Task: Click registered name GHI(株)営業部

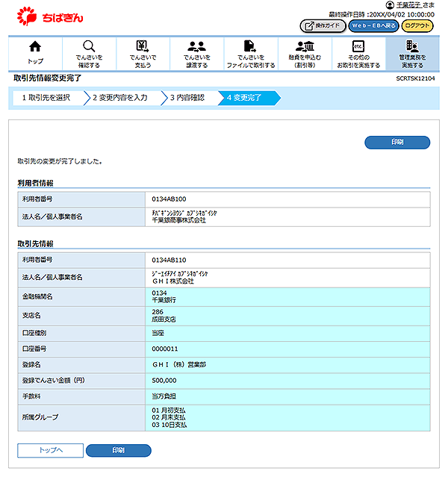Action: [x=179, y=364]
